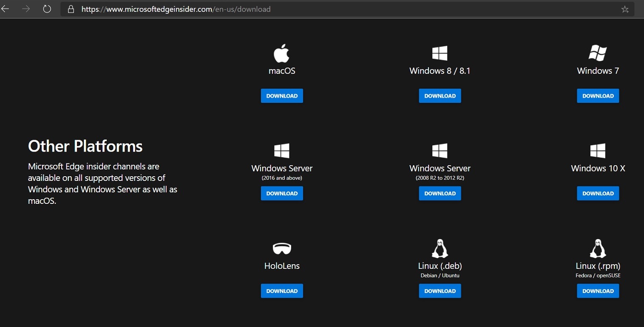Download Edge for macOS
This screenshot has height=327, width=644.
[282, 96]
